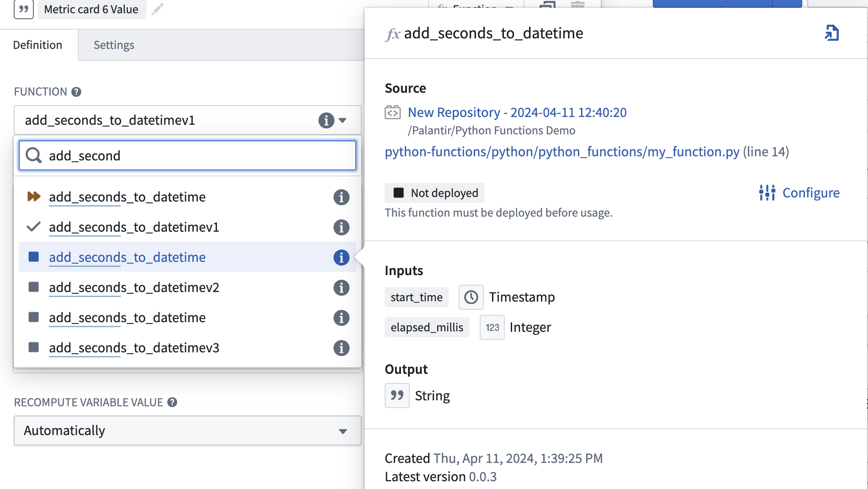Click the pencil icon to rename Metric card
This screenshot has height=489, width=868.
point(157,9)
